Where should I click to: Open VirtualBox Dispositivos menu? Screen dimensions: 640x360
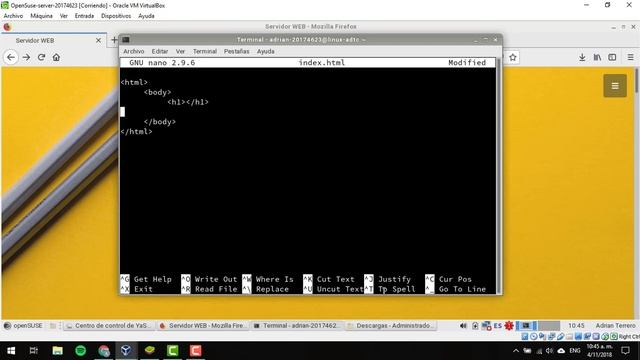coord(116,16)
